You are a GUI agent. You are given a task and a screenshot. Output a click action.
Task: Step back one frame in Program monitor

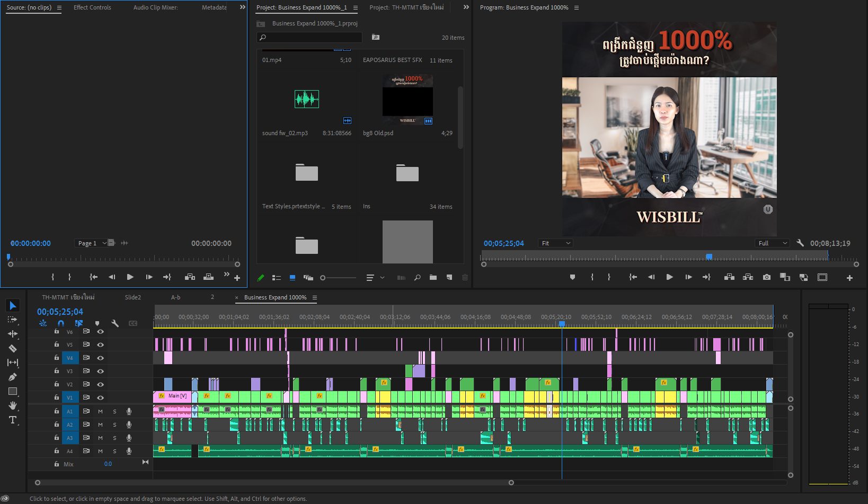coord(651,277)
